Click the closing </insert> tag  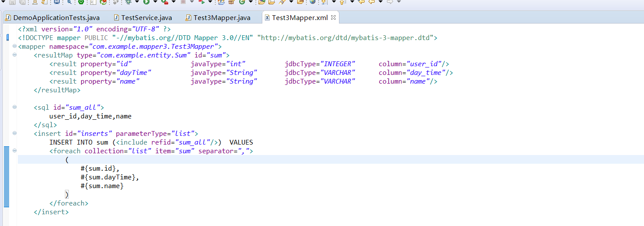click(x=51, y=212)
